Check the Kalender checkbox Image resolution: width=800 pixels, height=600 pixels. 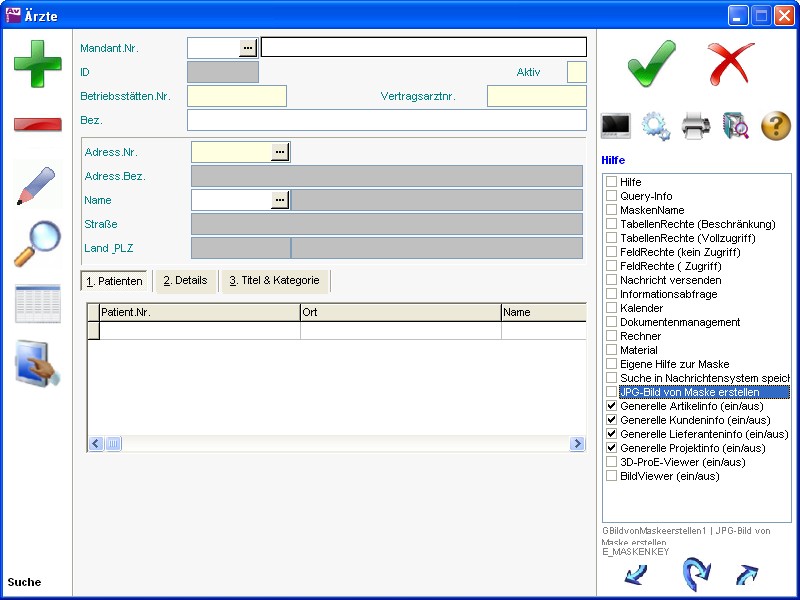[x=612, y=309]
